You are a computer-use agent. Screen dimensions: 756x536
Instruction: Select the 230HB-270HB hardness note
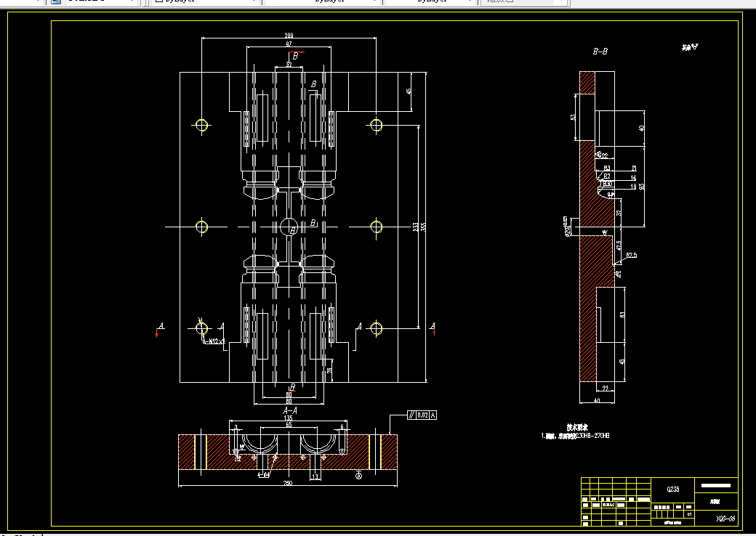(592, 436)
